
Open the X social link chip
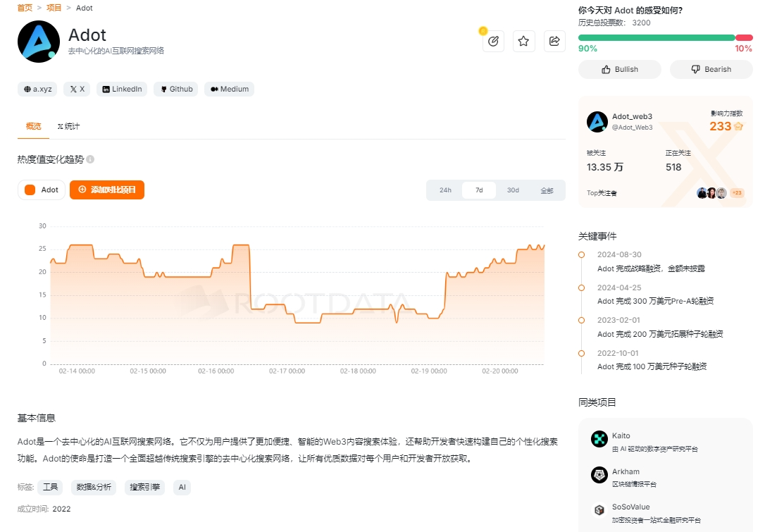coord(77,89)
